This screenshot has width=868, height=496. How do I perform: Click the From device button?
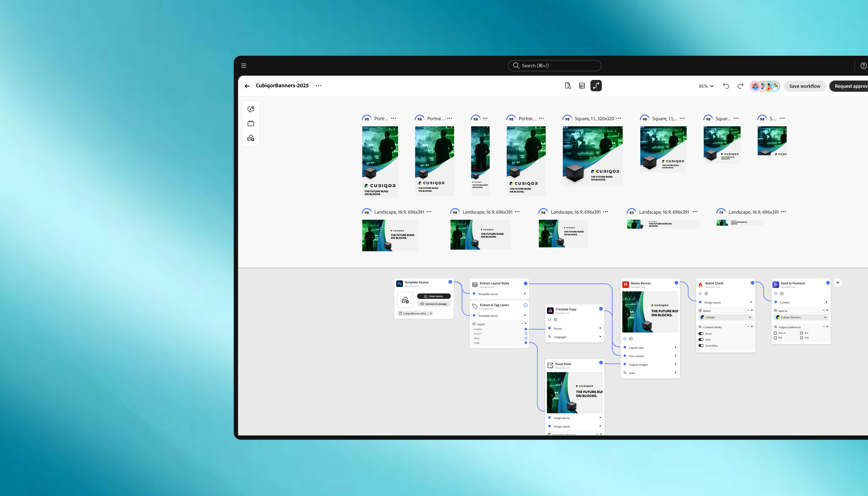434,296
